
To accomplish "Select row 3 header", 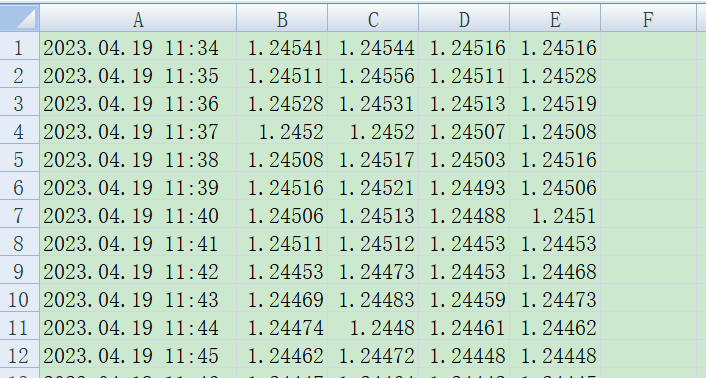I will point(19,102).
